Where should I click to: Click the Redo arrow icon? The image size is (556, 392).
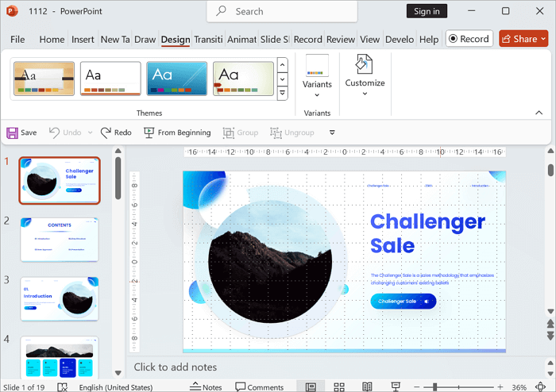106,133
